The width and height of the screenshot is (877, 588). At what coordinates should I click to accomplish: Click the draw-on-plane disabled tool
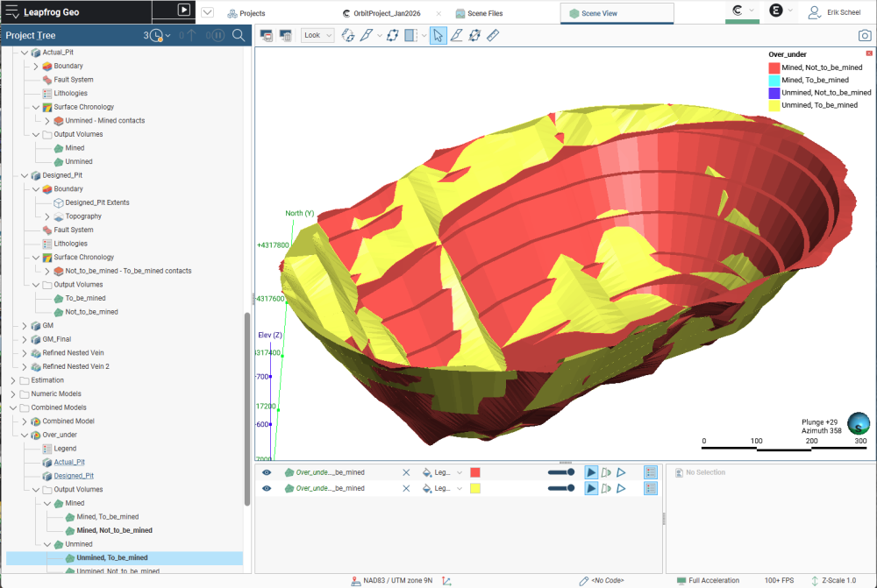(x=474, y=35)
